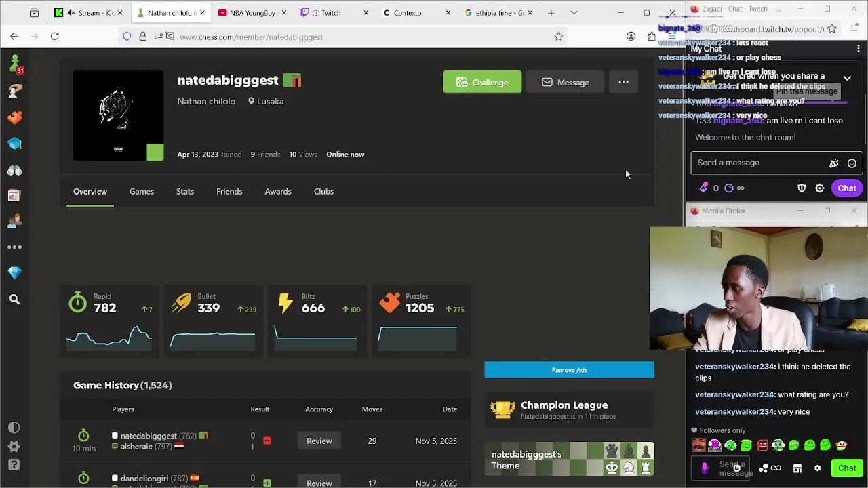Screen dimensions: 868x488
Task: Open the diamond membership icon in sidebar
Action: coord(14,272)
